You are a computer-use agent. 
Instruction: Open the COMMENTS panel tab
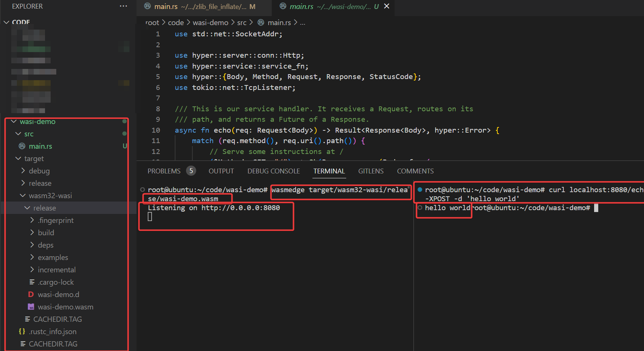[x=415, y=171]
